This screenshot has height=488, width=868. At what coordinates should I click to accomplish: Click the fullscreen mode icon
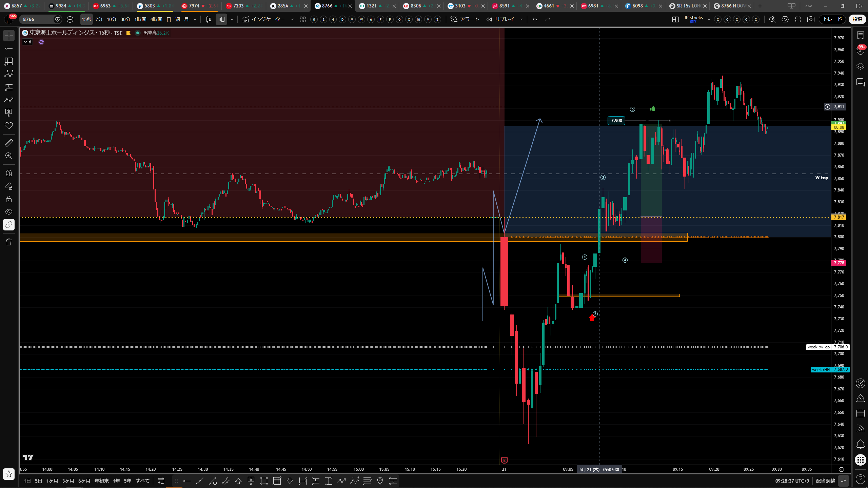pyautogui.click(x=798, y=19)
